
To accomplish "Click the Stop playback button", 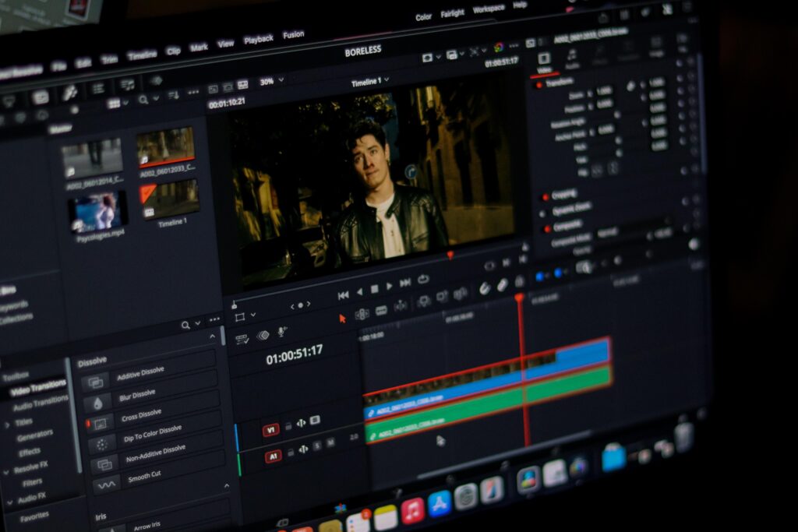I will pyautogui.click(x=374, y=288).
